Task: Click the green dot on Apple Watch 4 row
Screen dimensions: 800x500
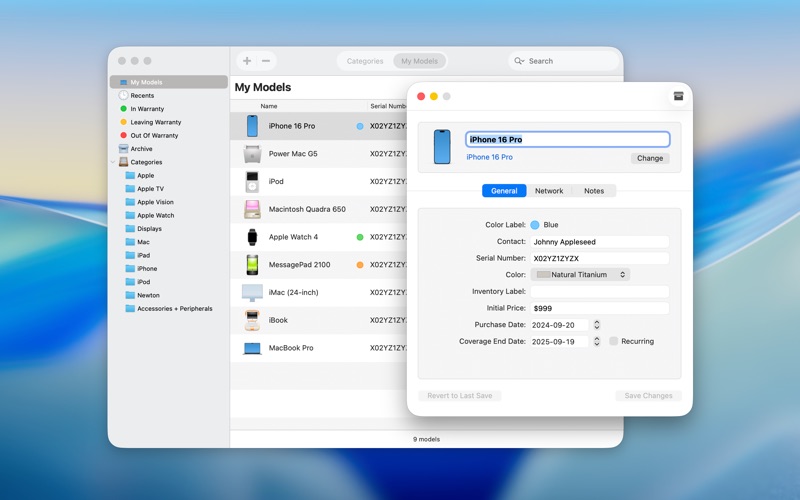Action: [360, 237]
